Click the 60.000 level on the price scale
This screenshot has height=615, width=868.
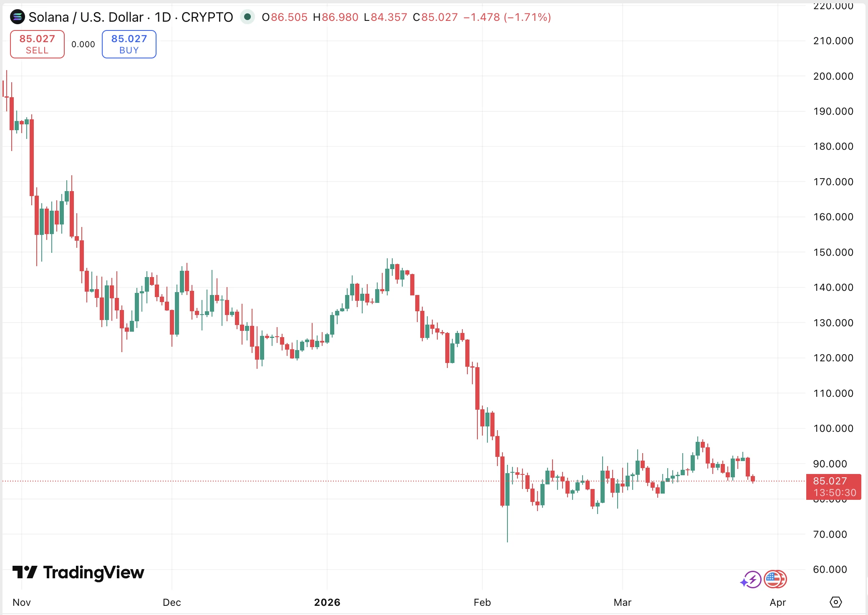[x=830, y=570]
